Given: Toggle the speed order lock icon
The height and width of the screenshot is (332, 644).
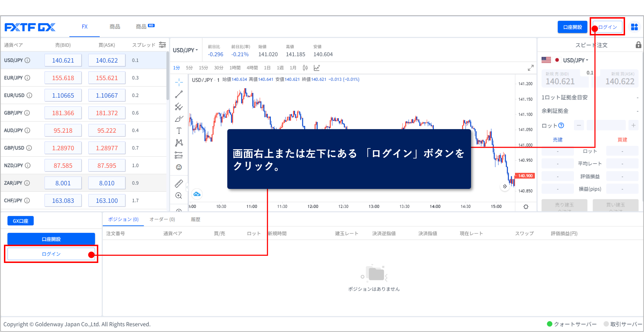Looking at the screenshot, I should click(x=638, y=45).
